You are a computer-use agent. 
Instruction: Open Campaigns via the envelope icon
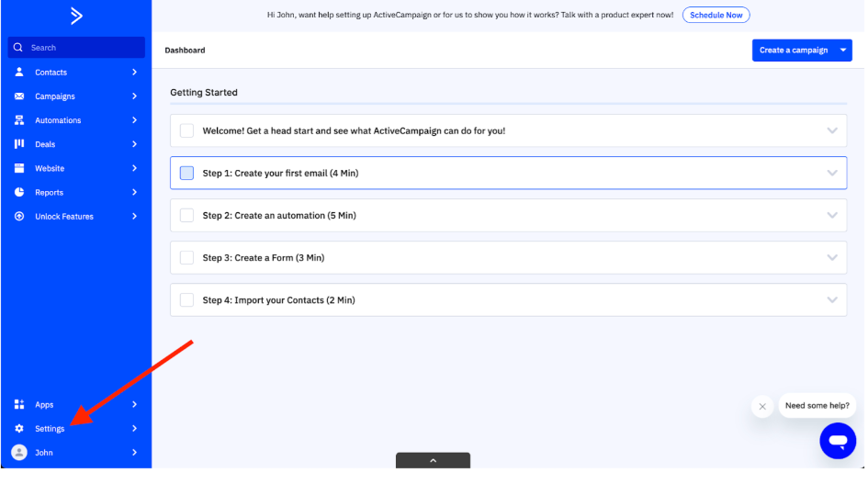tap(19, 96)
